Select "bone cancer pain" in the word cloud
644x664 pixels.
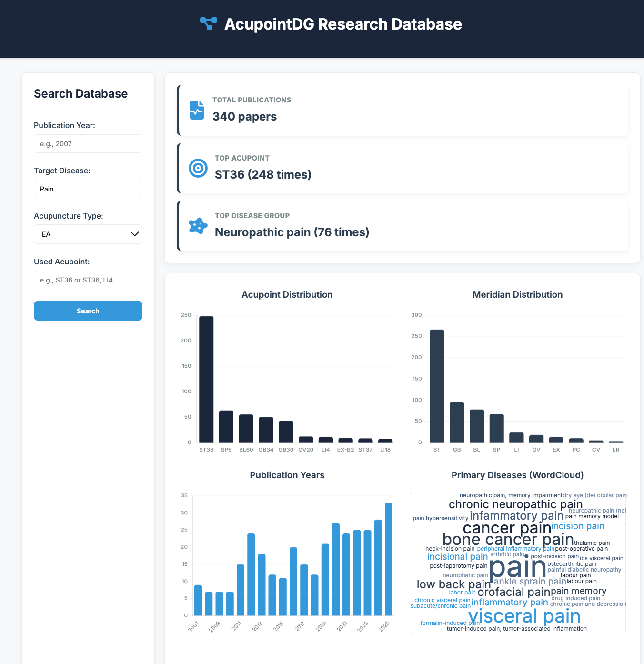pyautogui.click(x=508, y=540)
